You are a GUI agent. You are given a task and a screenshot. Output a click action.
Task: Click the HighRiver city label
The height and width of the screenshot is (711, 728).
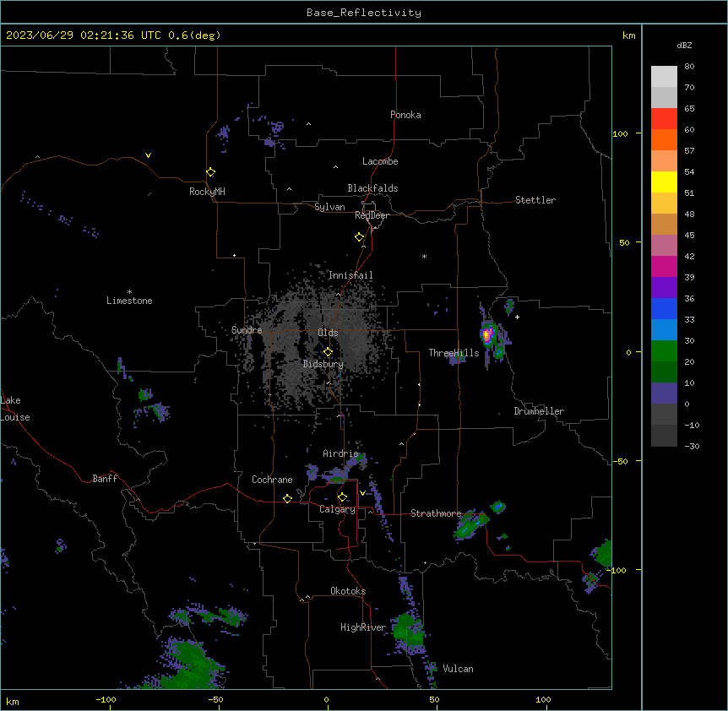click(x=363, y=627)
